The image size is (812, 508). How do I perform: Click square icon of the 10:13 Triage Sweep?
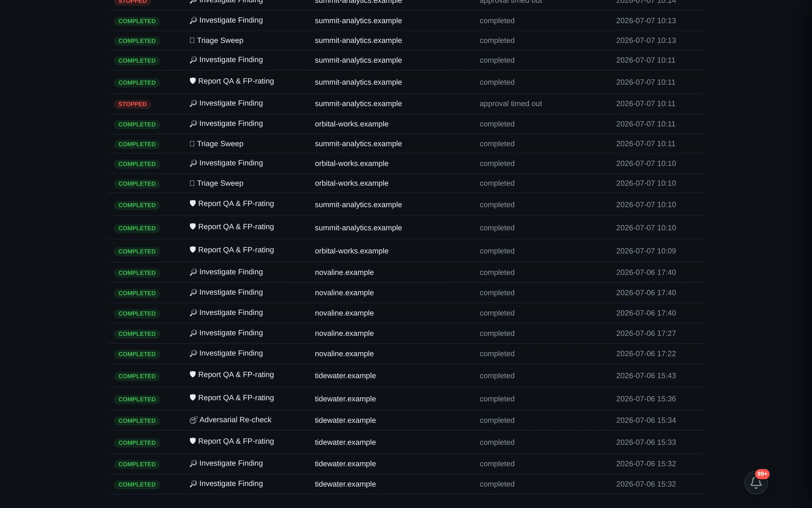[192, 40]
